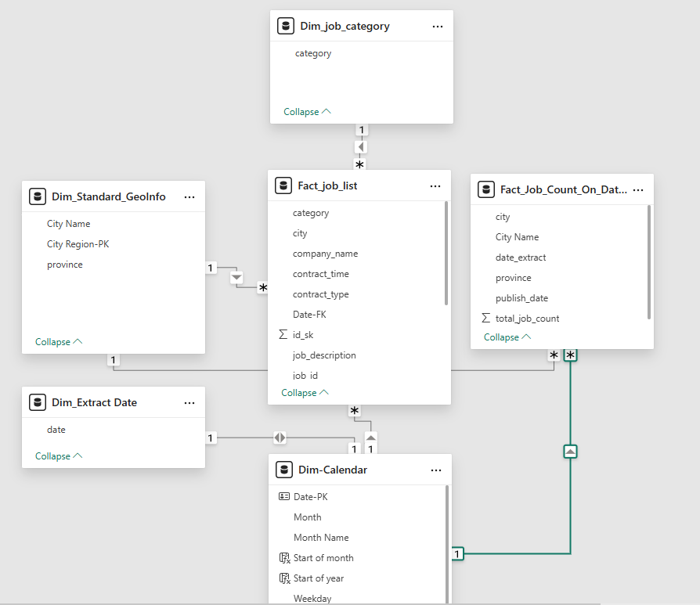The width and height of the screenshot is (700, 605).
Task: Click the Fact_Job_Count_On_Date table icon
Action: 485,189
